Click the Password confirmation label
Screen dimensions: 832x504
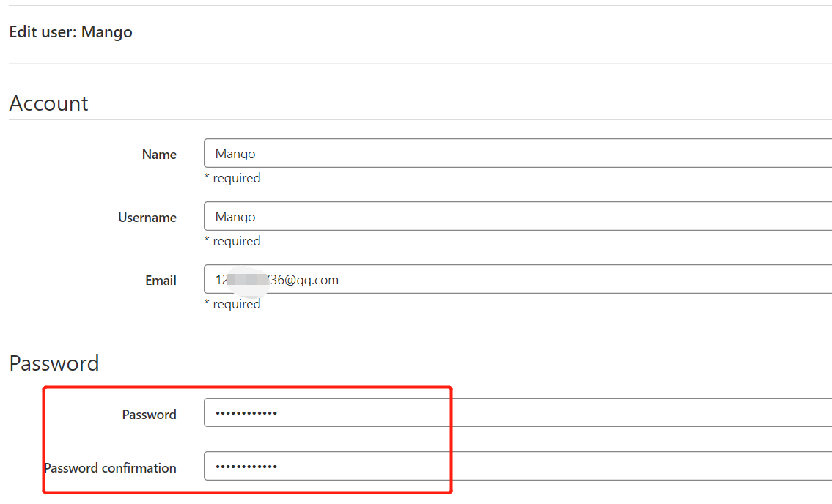click(111, 468)
